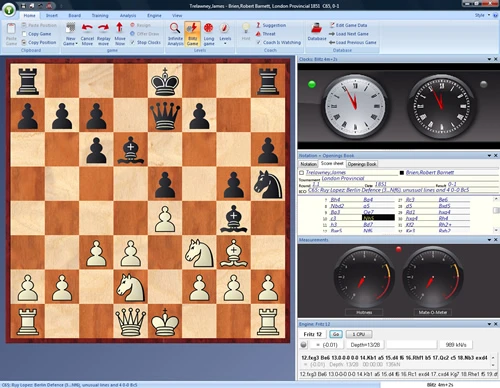The height and width of the screenshot is (388, 500).
Task: Open the Database icon in ribbon
Action: (x=316, y=28)
